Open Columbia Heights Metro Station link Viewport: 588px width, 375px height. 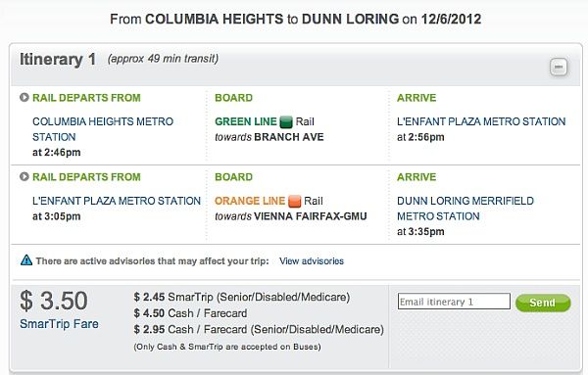tap(103, 129)
